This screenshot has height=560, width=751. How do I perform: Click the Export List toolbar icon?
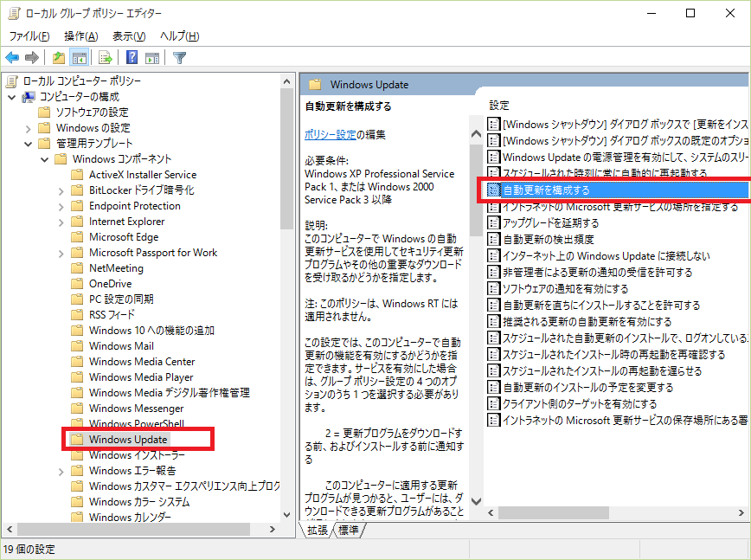105,58
